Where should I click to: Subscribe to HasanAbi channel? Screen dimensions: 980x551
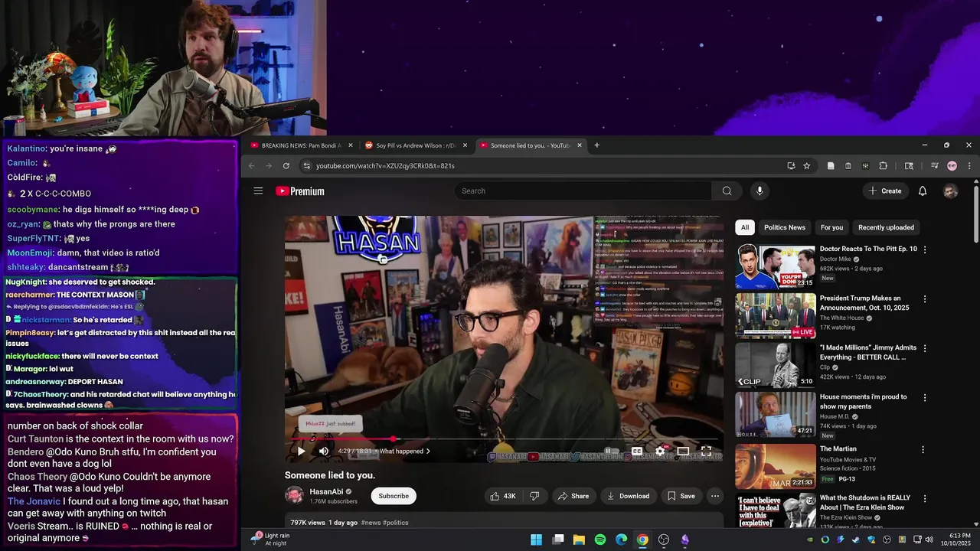coord(394,496)
